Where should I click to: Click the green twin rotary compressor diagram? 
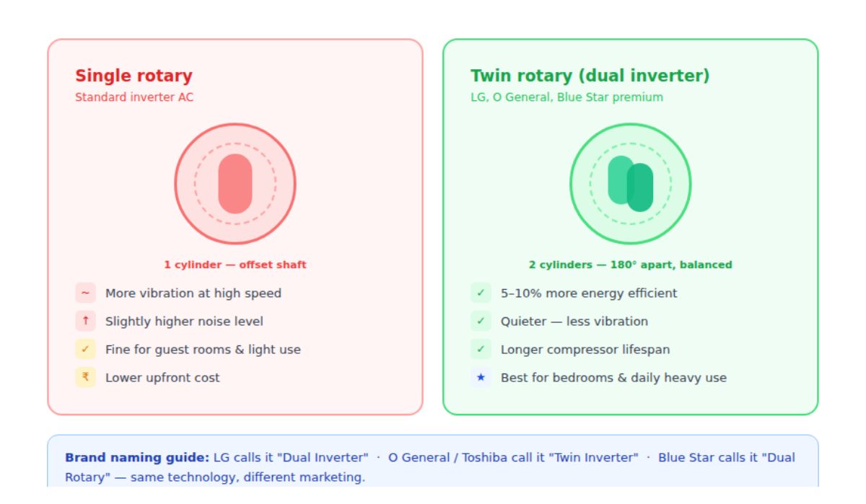631,184
